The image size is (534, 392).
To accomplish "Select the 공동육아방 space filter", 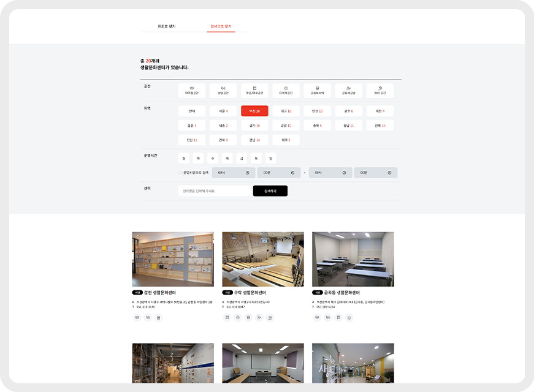I will click(x=348, y=91).
